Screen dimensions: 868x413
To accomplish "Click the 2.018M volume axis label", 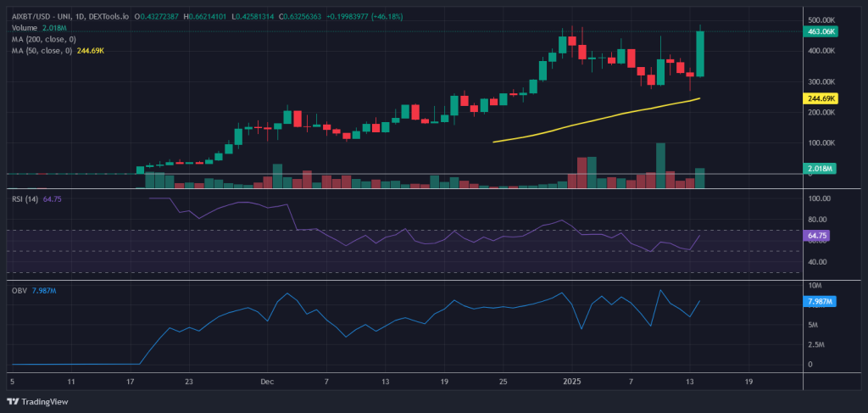I will (821, 168).
